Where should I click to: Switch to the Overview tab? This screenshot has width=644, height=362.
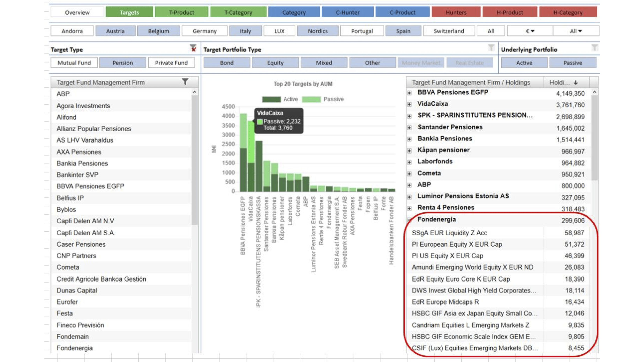click(x=77, y=12)
